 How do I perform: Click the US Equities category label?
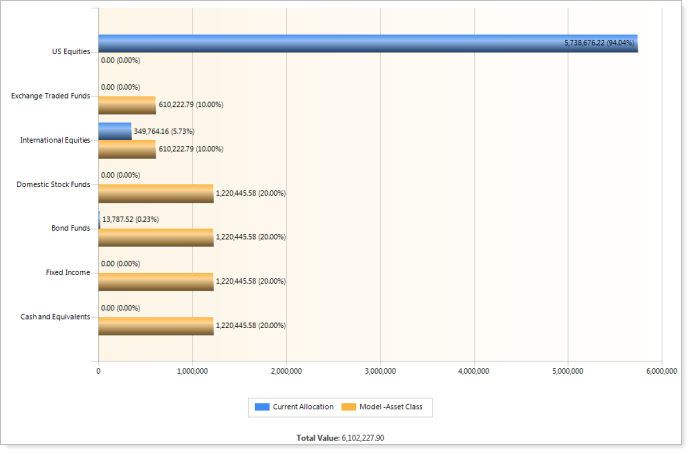pos(71,51)
